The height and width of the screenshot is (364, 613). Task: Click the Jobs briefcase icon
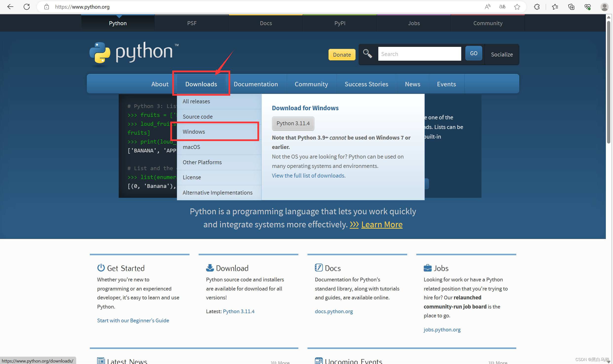[x=428, y=268]
